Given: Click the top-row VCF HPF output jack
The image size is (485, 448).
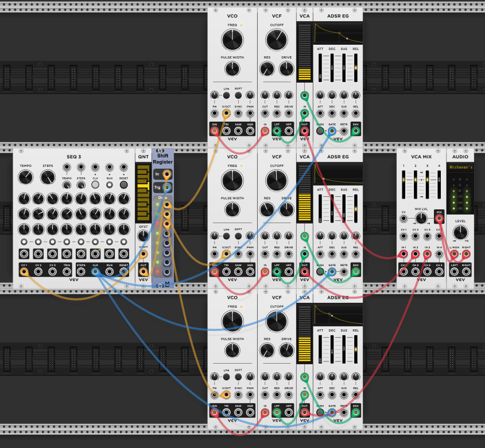Looking at the screenshot, I should click(289, 131).
